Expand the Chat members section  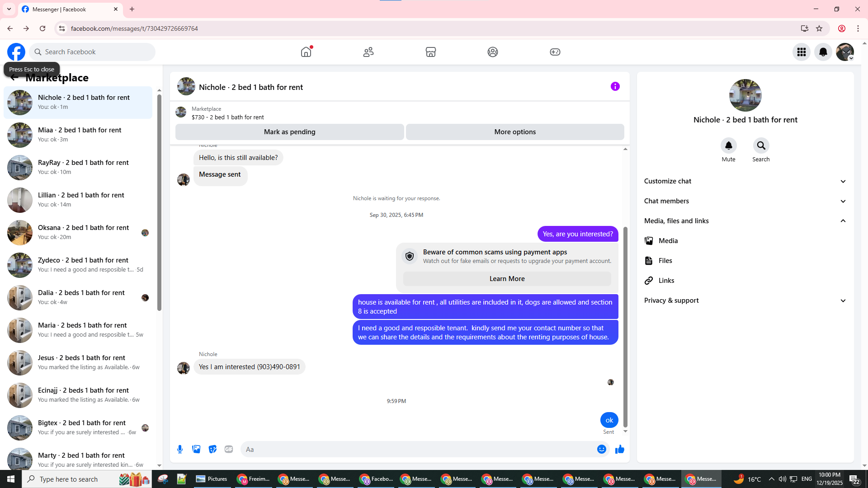point(745,201)
